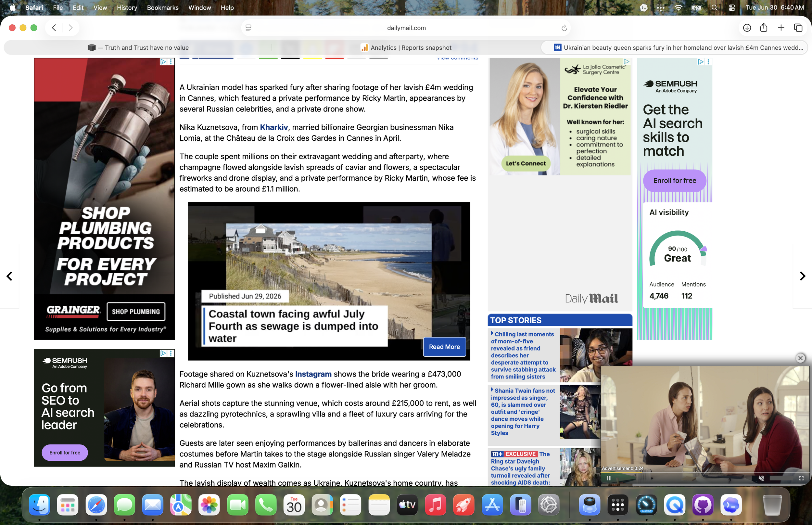Open the Shania Twain top story
812x525 pixels.
523,412
